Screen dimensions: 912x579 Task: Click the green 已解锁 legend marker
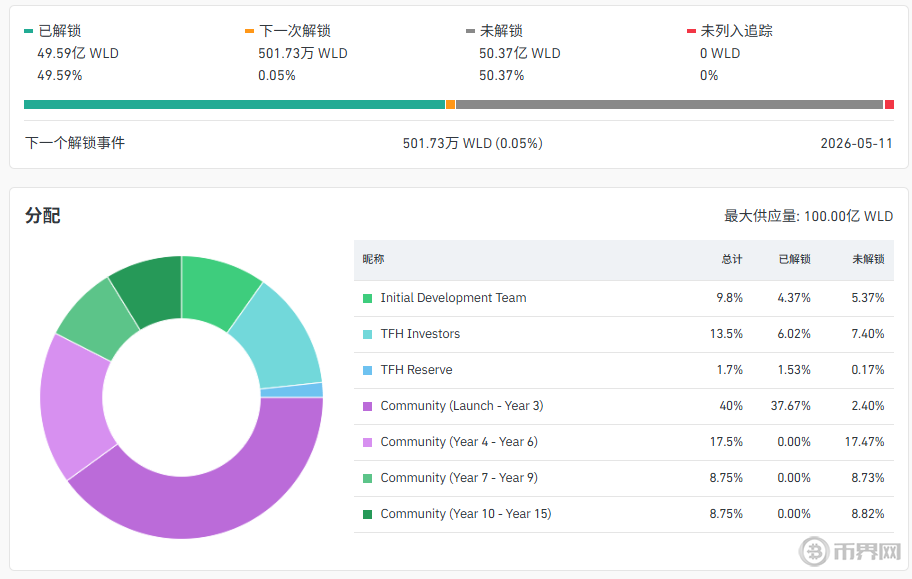(28, 31)
